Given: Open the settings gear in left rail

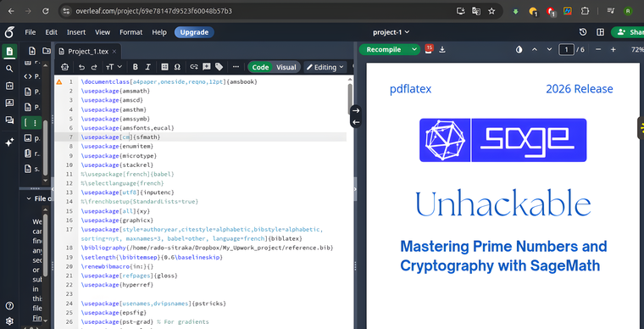Looking at the screenshot, I should 10,321.
